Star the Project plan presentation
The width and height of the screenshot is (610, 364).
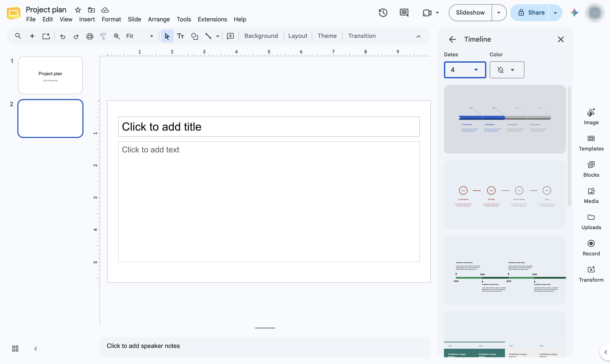pyautogui.click(x=78, y=10)
